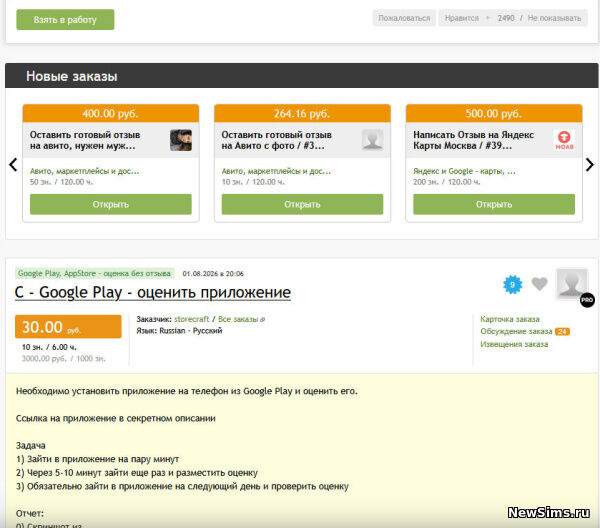Screen dimensions: 600x528
Task: Click the date '01.08.2026 в 20:06'
Action: 213,274
